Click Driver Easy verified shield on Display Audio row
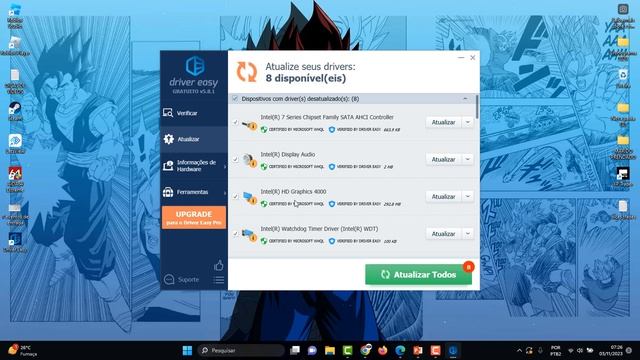 332,167
